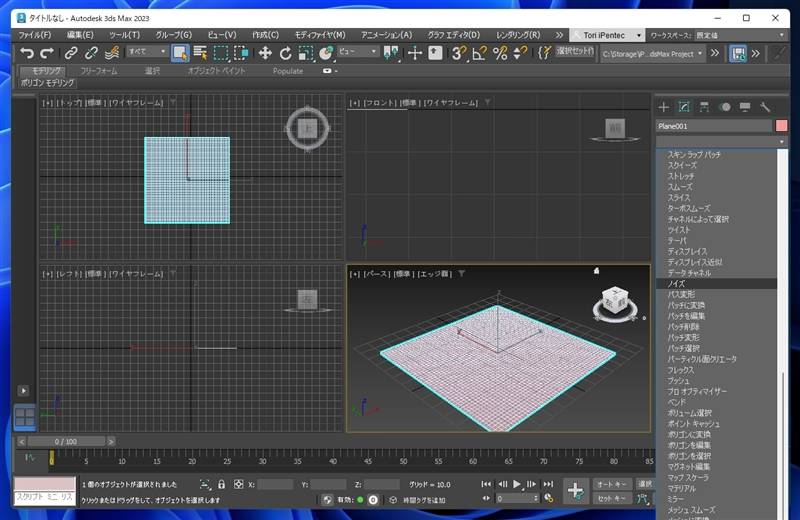This screenshot has height=520, width=800.
Task: Choose the Rectangular Selection Region tool
Action: (x=221, y=53)
